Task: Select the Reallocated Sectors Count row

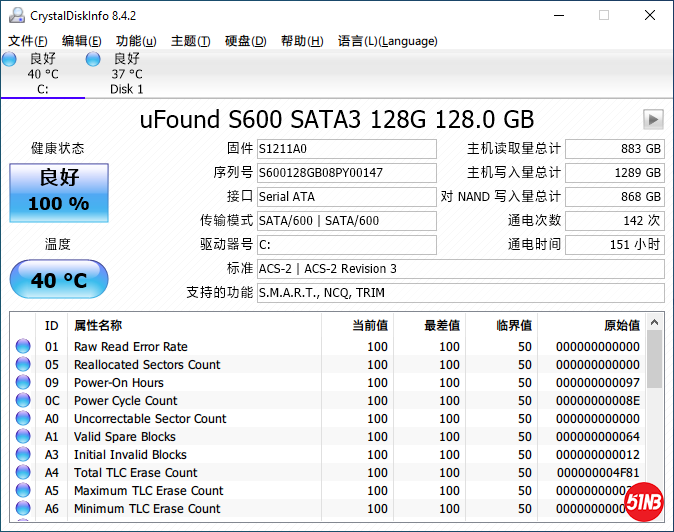Action: click(147, 365)
